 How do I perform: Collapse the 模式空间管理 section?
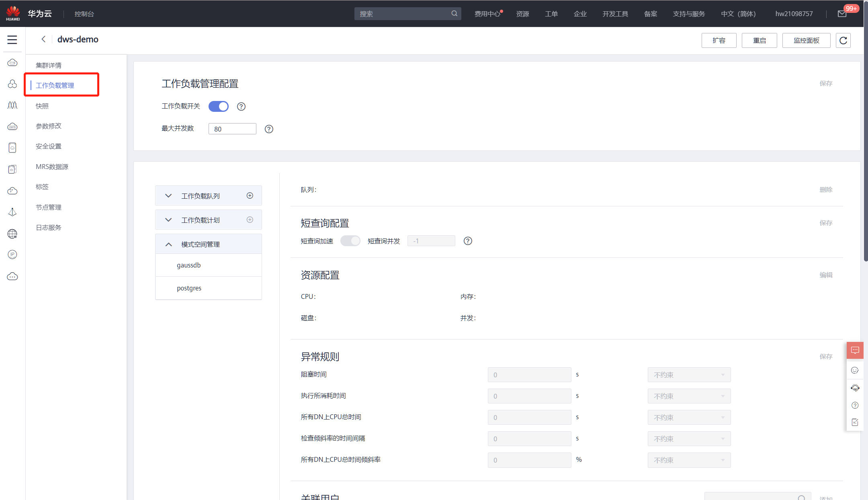tap(168, 244)
